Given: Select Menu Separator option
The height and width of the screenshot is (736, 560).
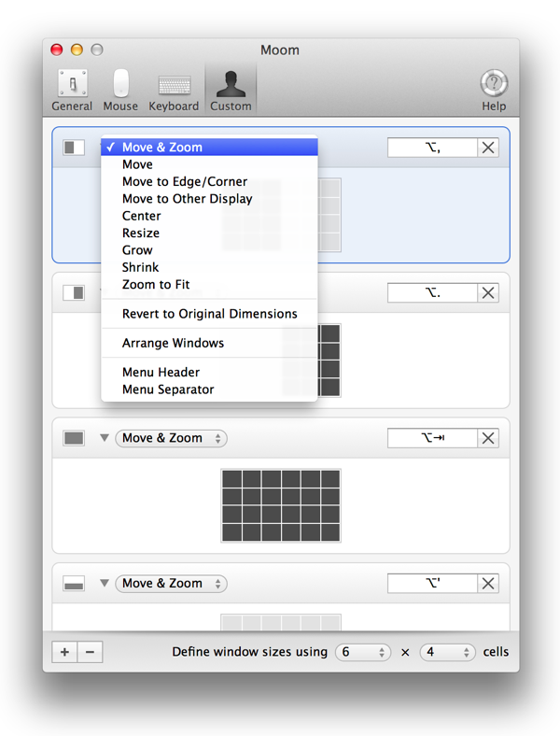Looking at the screenshot, I should point(209,389).
